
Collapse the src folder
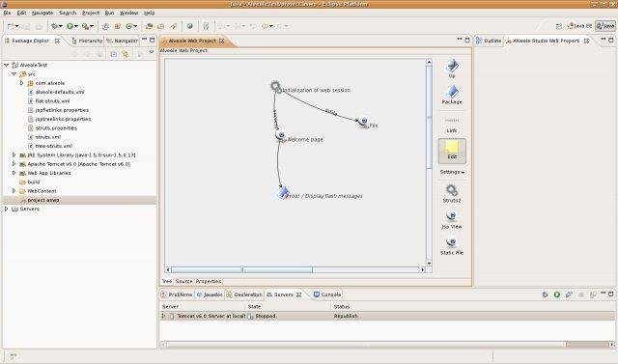pyautogui.click(x=14, y=74)
